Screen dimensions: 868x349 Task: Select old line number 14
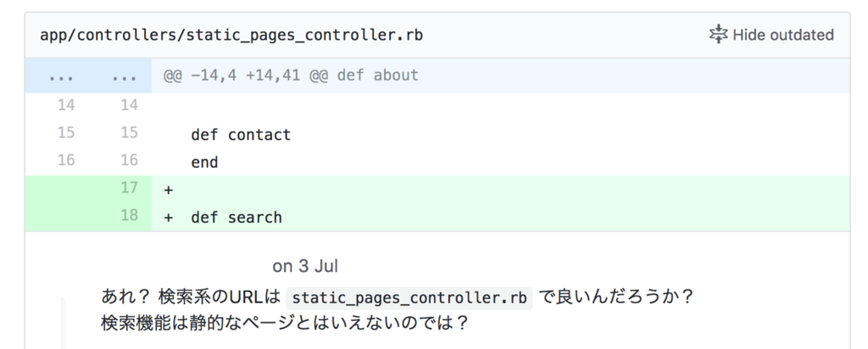66,104
